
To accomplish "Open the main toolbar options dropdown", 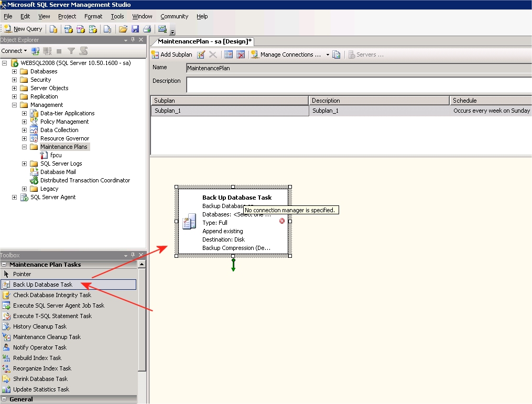I will (x=172, y=32).
